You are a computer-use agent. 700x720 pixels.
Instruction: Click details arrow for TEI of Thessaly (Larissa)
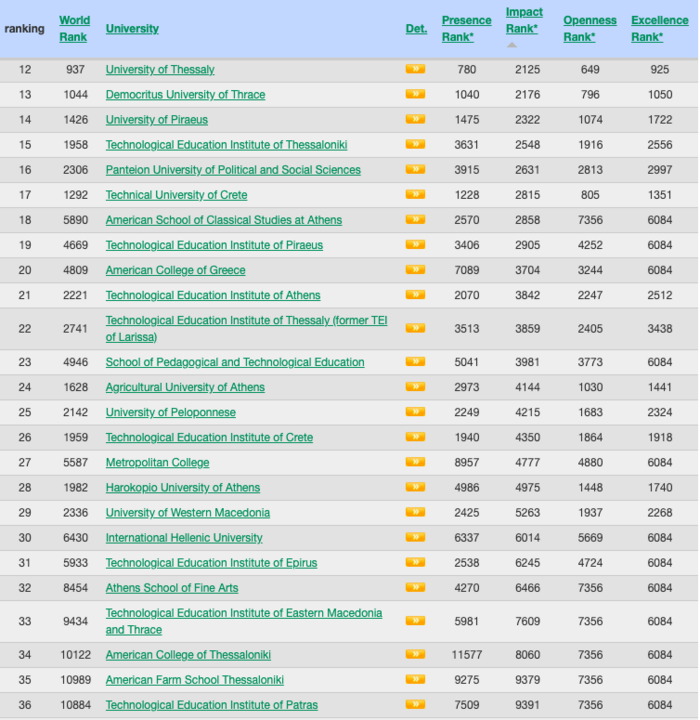415,328
